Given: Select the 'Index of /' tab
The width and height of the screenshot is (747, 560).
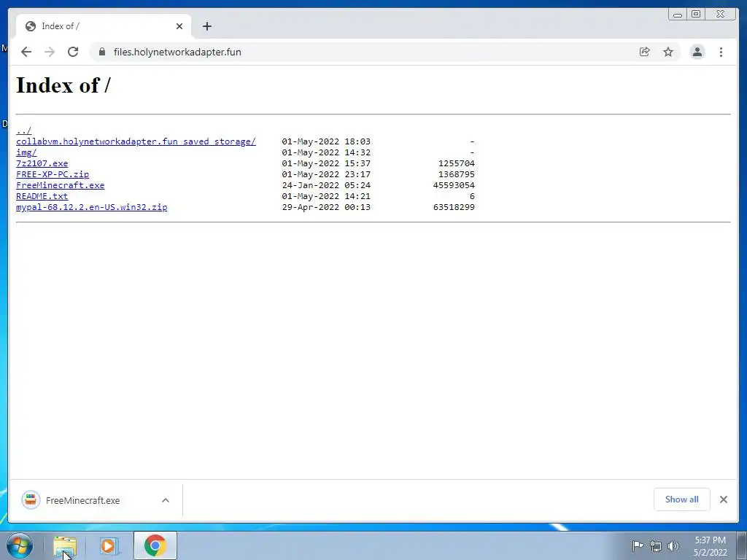Looking at the screenshot, I should tap(104, 26).
